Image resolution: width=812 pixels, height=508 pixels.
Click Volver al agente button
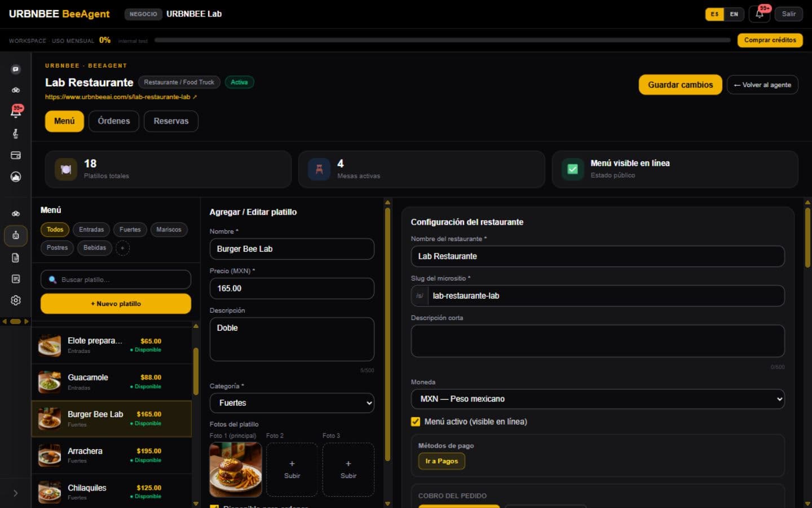[762, 85]
